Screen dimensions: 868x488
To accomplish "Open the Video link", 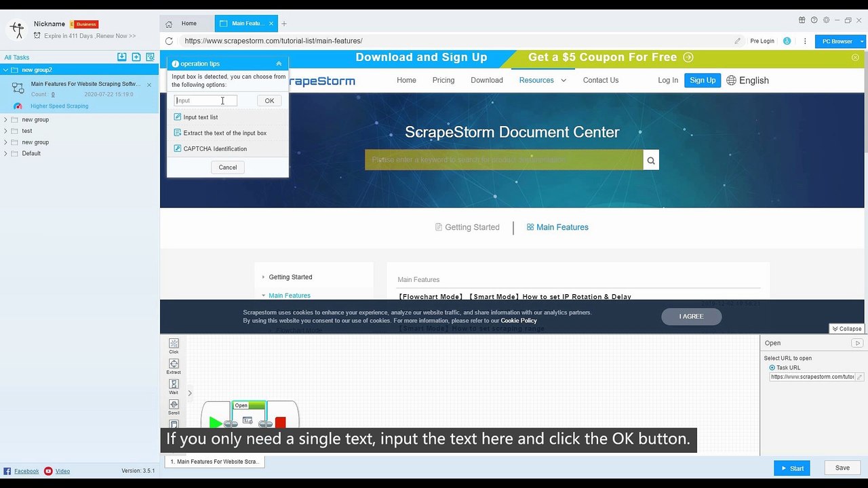I will tap(62, 471).
